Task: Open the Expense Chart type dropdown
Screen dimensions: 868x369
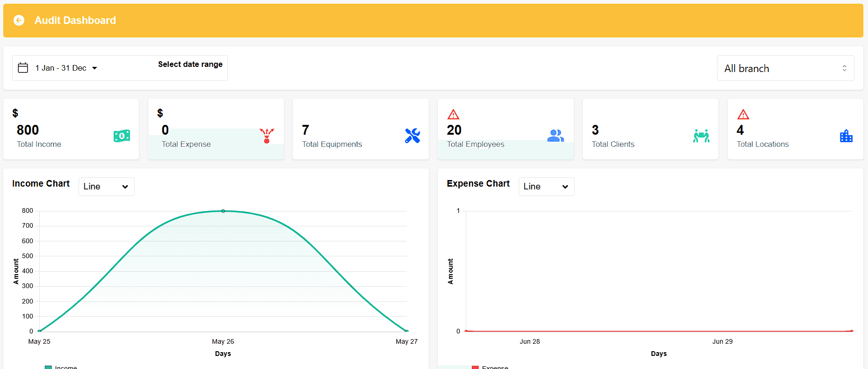Action: [x=546, y=187]
